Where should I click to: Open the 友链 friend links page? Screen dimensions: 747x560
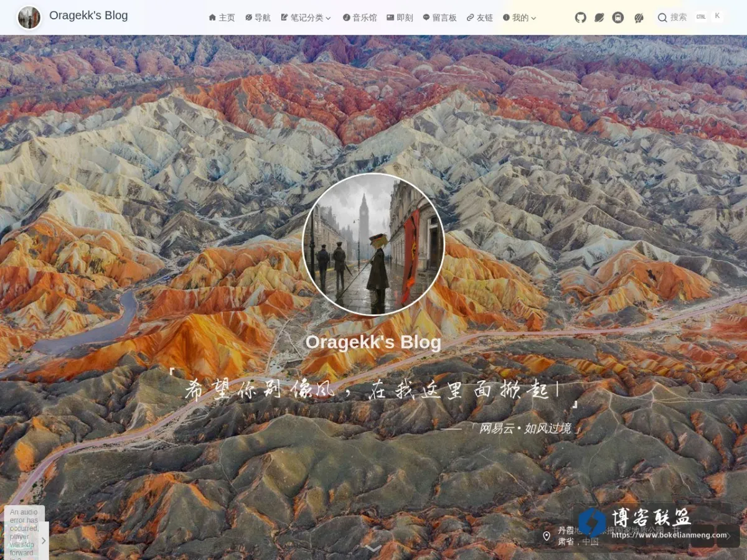click(479, 17)
